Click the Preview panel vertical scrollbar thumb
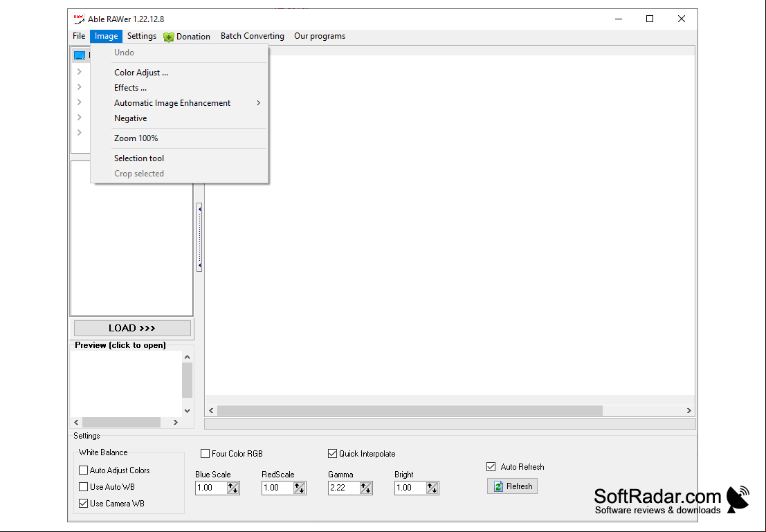Viewport: 766px width, 532px height. pos(187,380)
